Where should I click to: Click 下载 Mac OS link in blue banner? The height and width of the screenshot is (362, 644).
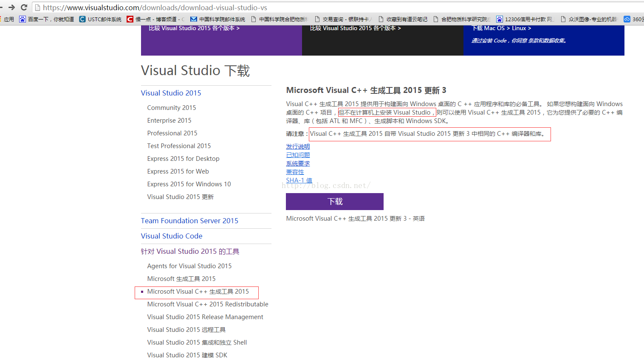coord(489,28)
